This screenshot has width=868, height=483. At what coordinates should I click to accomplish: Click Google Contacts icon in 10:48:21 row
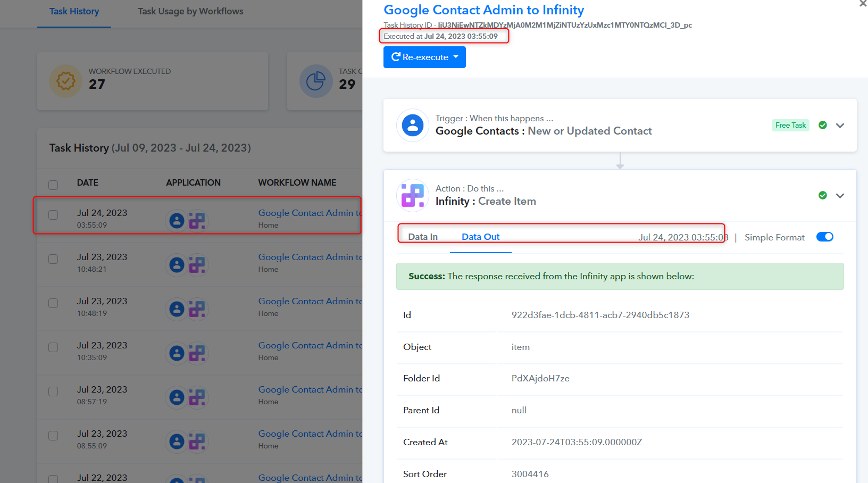tap(177, 264)
